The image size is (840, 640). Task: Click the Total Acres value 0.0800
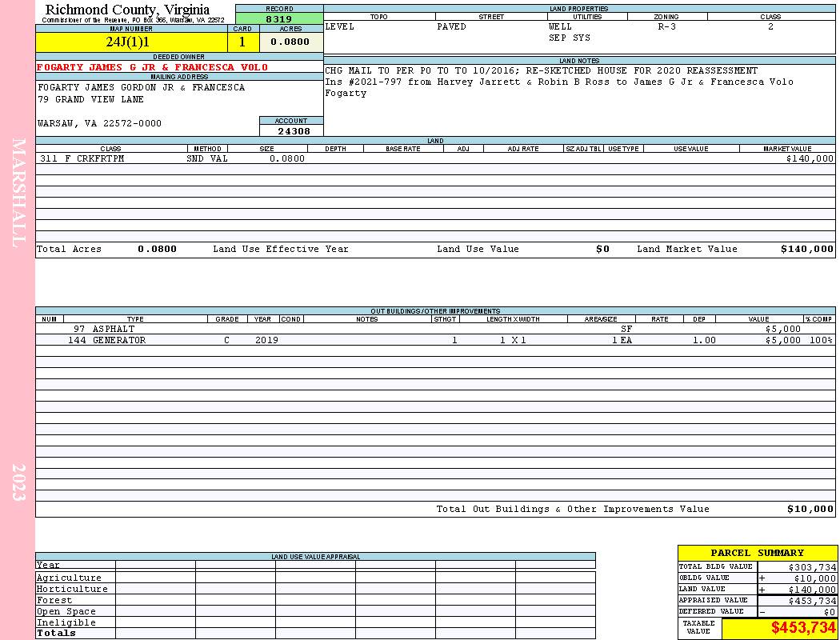coord(157,249)
